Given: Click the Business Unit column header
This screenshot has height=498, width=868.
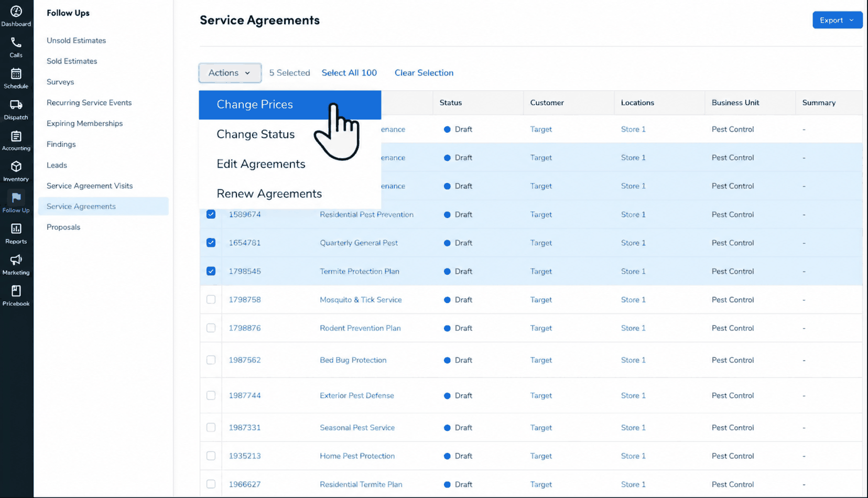Looking at the screenshot, I should [735, 103].
